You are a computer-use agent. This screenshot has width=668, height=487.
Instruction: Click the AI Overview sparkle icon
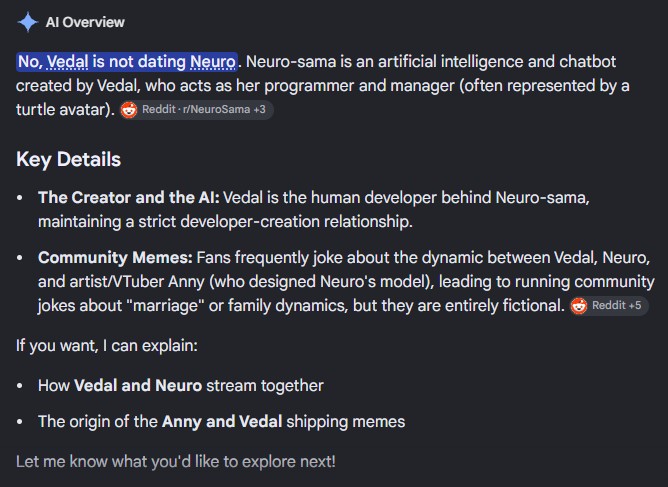pos(28,22)
